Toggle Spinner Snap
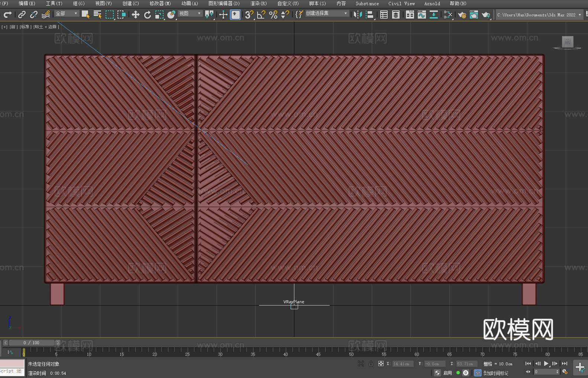Image resolution: width=588 pixels, height=378 pixels. pos(285,14)
